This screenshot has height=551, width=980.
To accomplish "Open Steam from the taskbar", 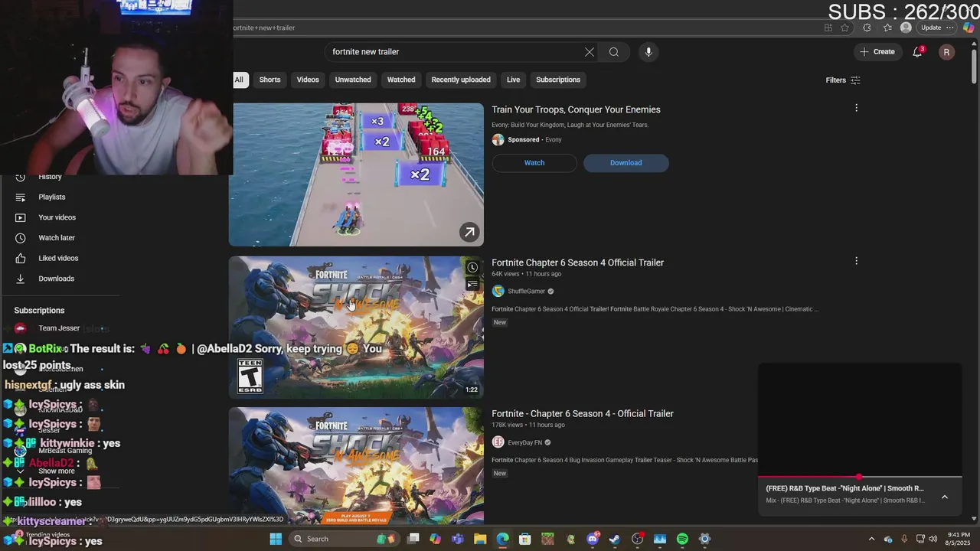I will [615, 539].
